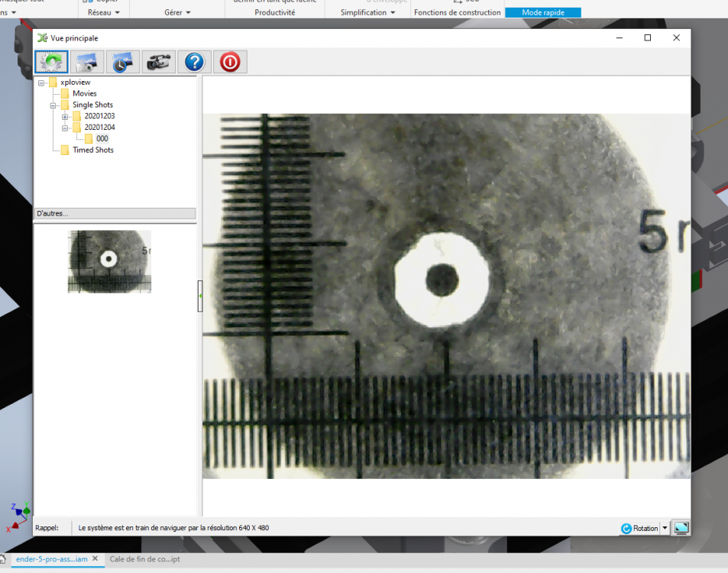
Task: Click the Productivité ribbon panel label
Action: click(x=275, y=12)
